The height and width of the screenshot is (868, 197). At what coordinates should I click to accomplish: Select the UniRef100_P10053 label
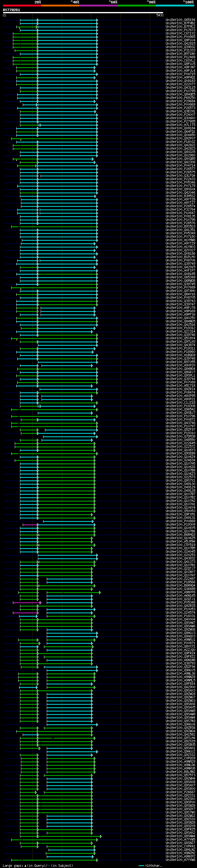(x=180, y=609)
